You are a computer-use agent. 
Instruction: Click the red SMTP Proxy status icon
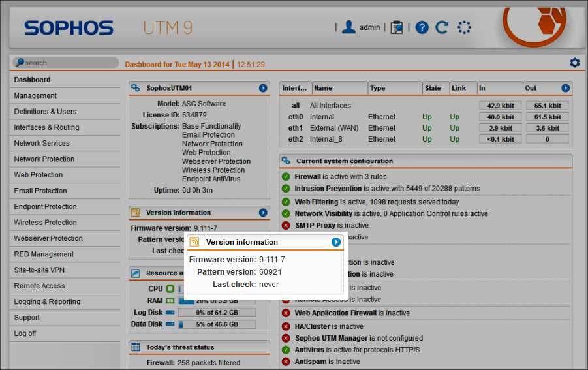point(286,226)
